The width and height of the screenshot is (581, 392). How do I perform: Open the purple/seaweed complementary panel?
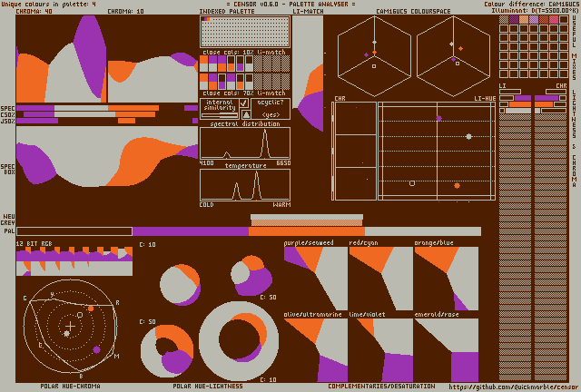point(316,279)
